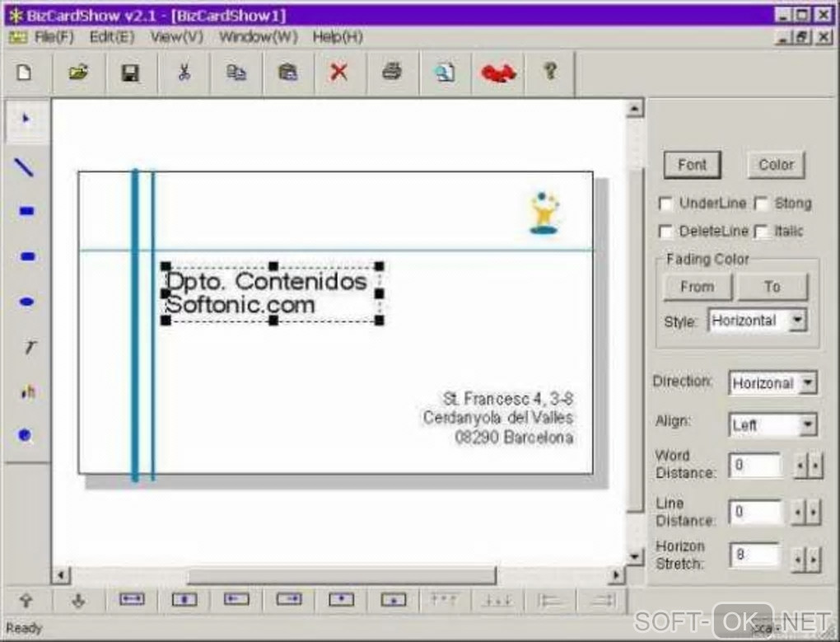Select the logo image on the card
840x642 pixels.
[x=544, y=213]
